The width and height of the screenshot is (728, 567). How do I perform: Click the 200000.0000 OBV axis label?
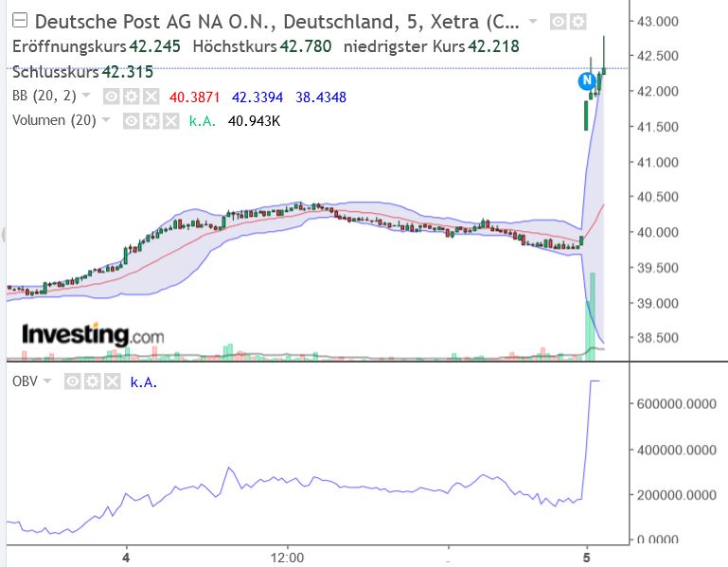677,495
